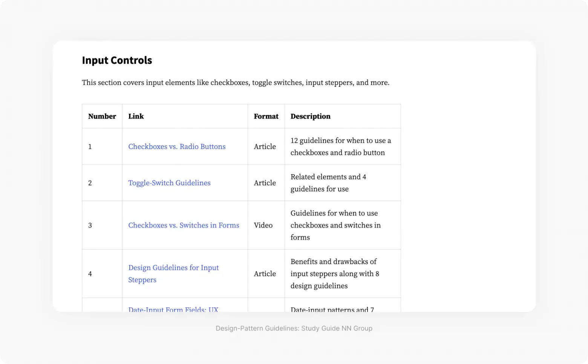Select the Video format cell in row 3
Image resolution: width=588 pixels, height=364 pixels.
point(263,225)
